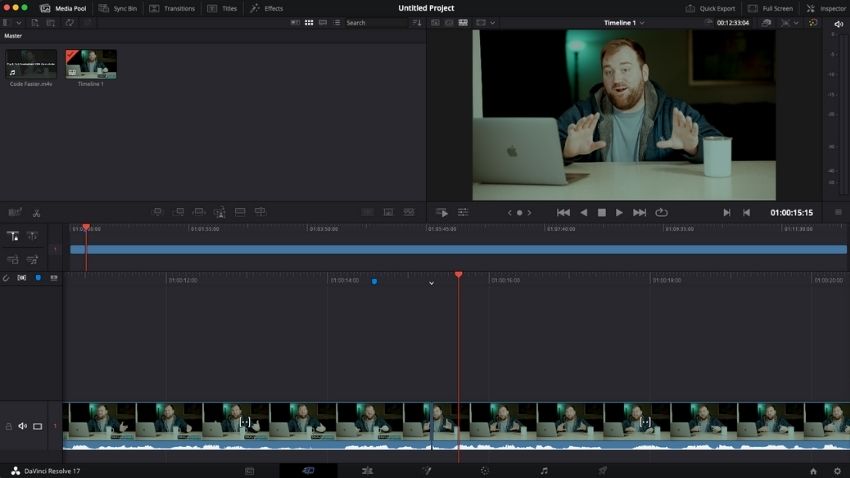Viewport: 850px width, 478px height.
Task: Click the Boring Detector icon
Action: pos(15,212)
